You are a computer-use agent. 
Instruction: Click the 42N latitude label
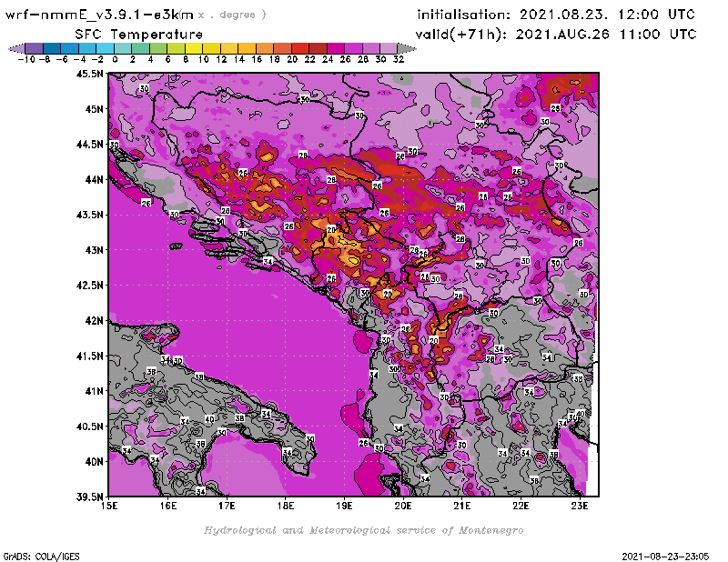94,320
